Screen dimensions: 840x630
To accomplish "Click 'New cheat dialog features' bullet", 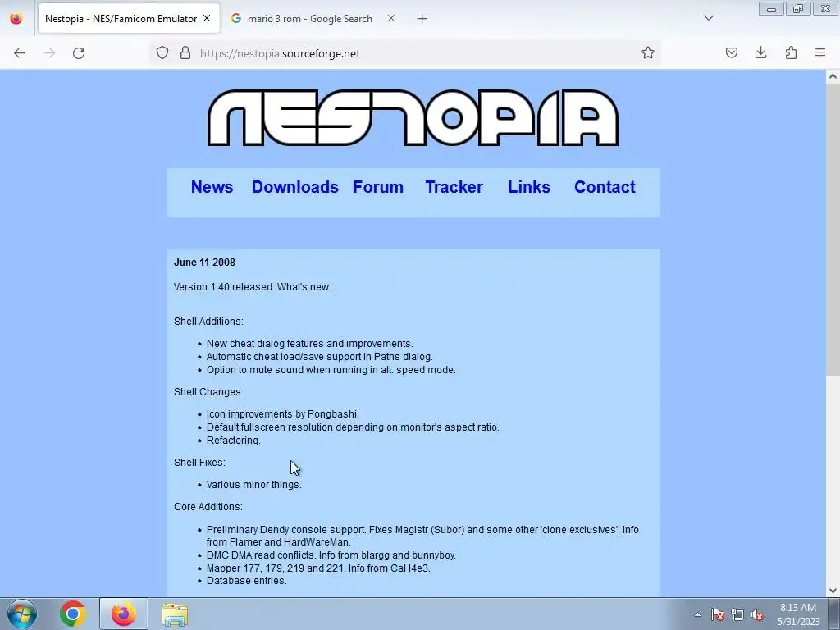I will pos(309,344).
